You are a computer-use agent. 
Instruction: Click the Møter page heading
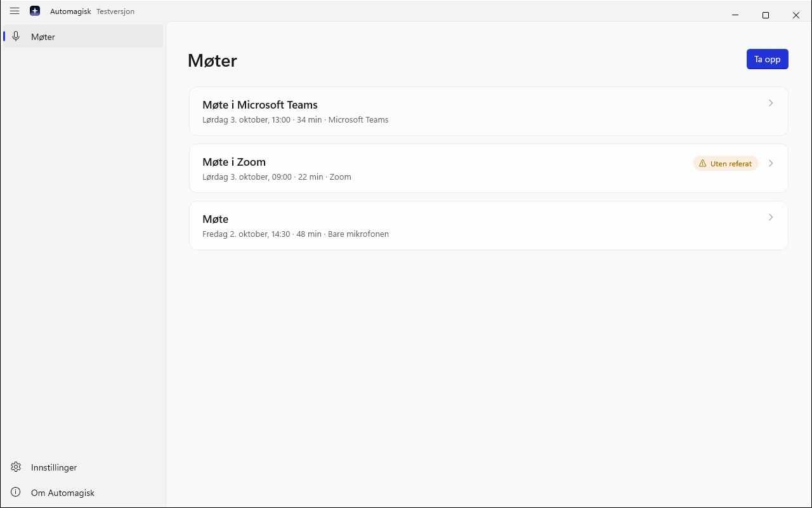click(213, 60)
